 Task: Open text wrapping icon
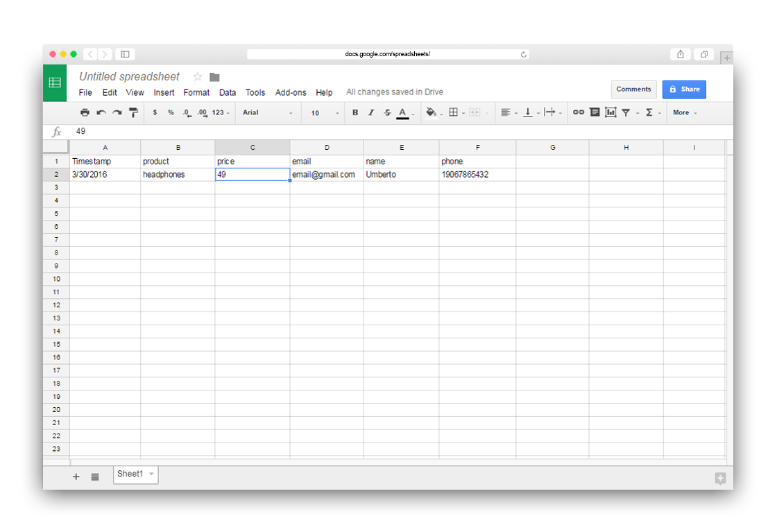549,112
